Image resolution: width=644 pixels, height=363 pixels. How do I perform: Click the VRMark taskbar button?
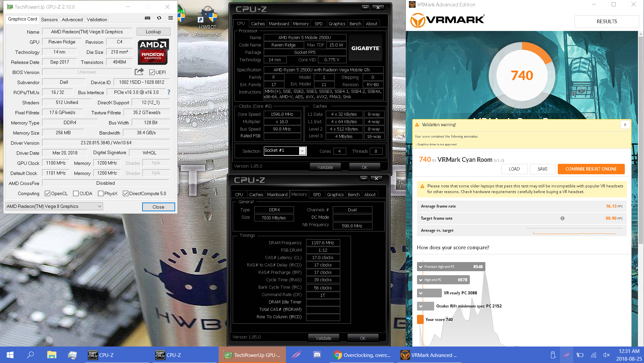click(429, 355)
